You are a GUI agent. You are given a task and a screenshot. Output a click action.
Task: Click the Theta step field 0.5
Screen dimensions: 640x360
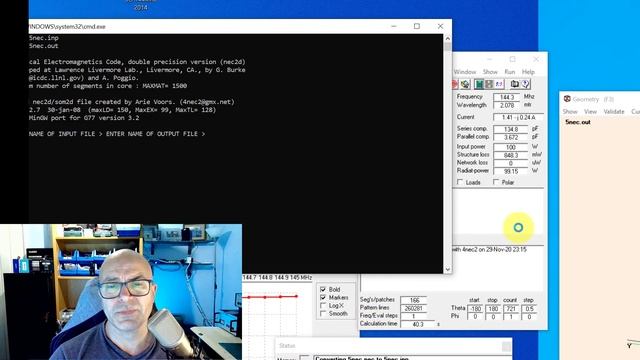[529, 309]
